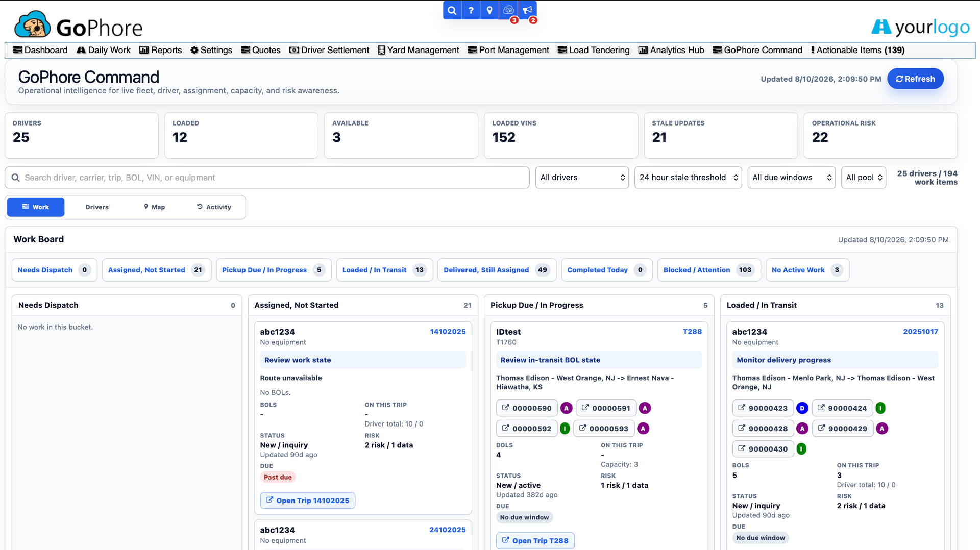This screenshot has height=550, width=980.
Task: Filter by Assigned, Not Started bucket
Action: click(157, 270)
